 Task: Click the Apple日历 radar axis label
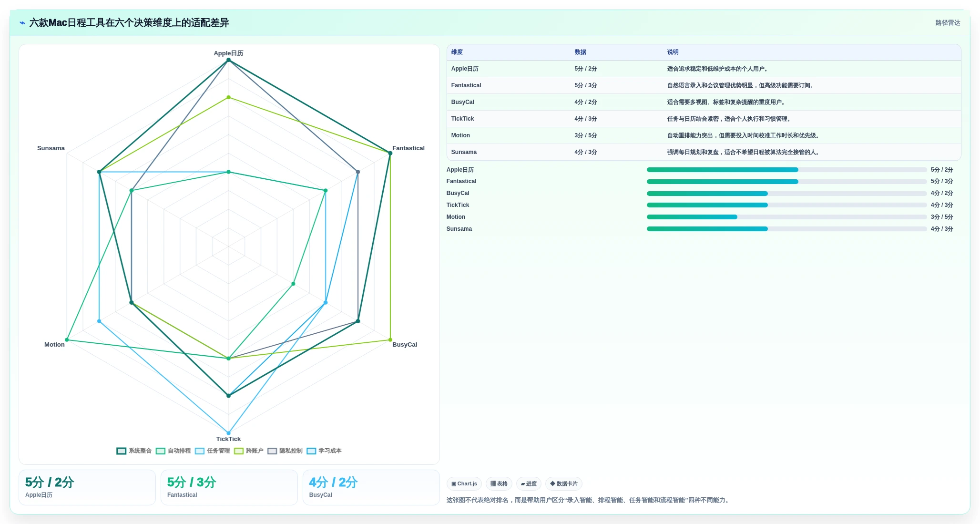click(x=228, y=53)
